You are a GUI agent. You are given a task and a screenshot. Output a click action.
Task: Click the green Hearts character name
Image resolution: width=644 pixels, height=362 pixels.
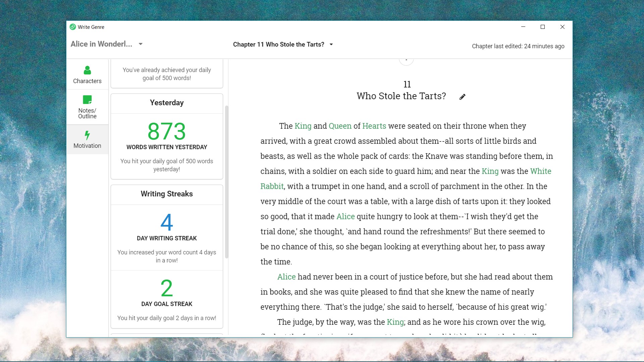pos(374,126)
